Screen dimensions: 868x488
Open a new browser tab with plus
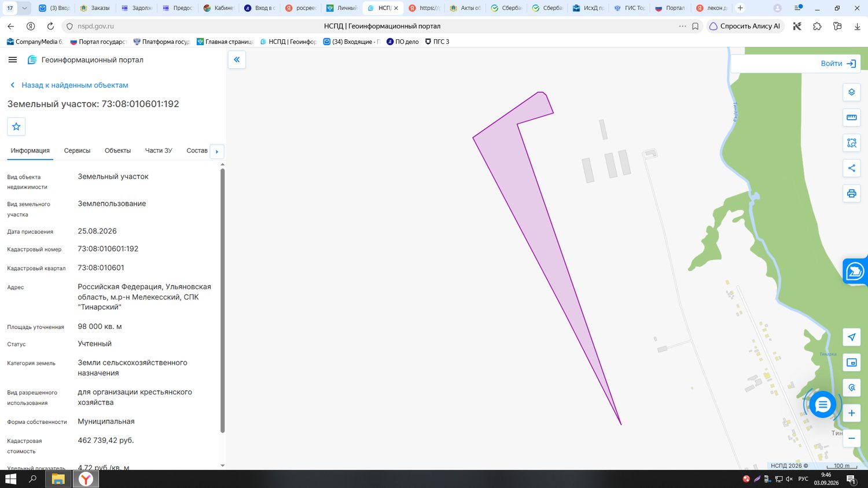click(x=740, y=8)
